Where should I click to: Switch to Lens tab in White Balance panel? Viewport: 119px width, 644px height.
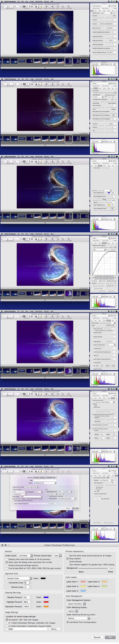(113, 88)
